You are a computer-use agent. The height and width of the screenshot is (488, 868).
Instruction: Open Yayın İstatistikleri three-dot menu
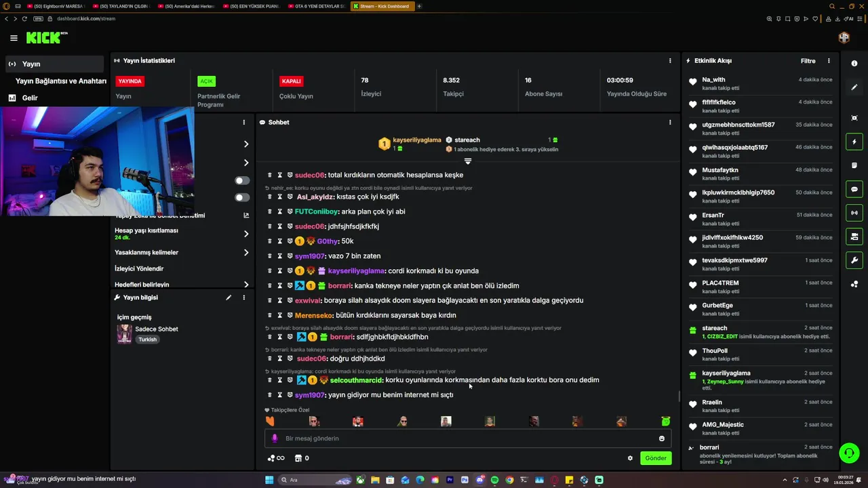point(670,60)
